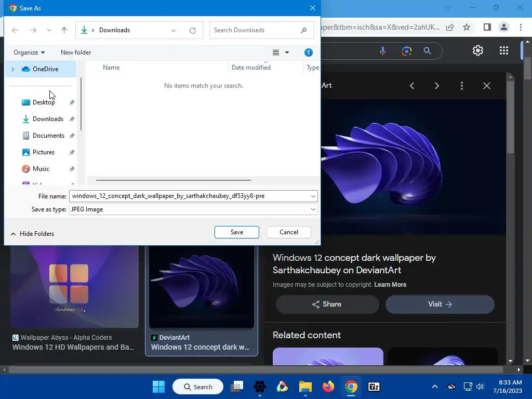532x399 pixels.
Task: Click Google search magnifier button
Action: (x=427, y=51)
